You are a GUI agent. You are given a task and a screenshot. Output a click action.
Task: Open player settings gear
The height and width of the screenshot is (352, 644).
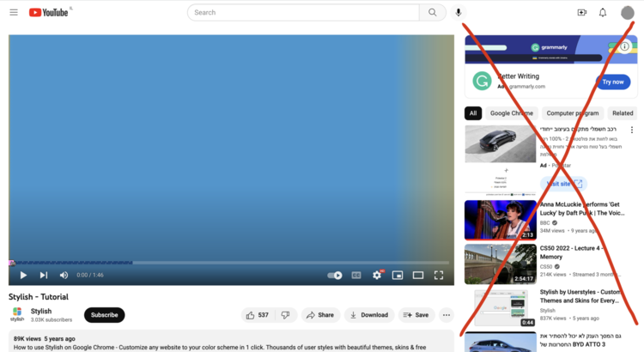[377, 276]
